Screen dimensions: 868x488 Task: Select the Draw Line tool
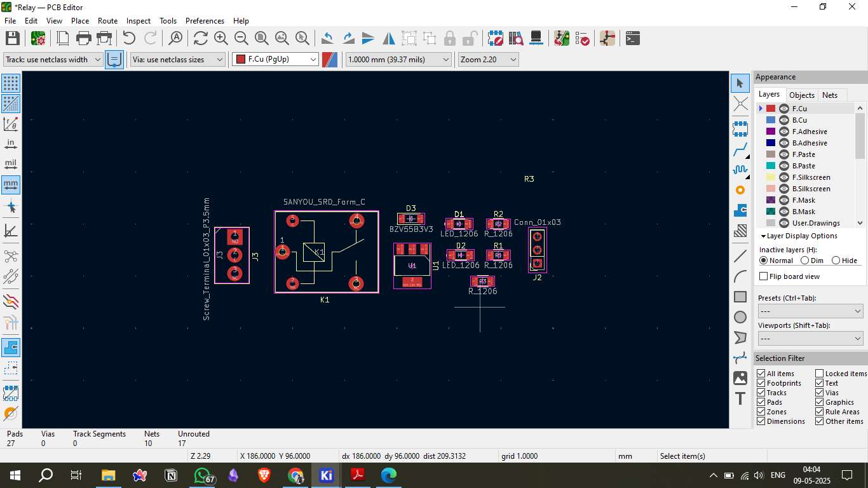(x=740, y=257)
